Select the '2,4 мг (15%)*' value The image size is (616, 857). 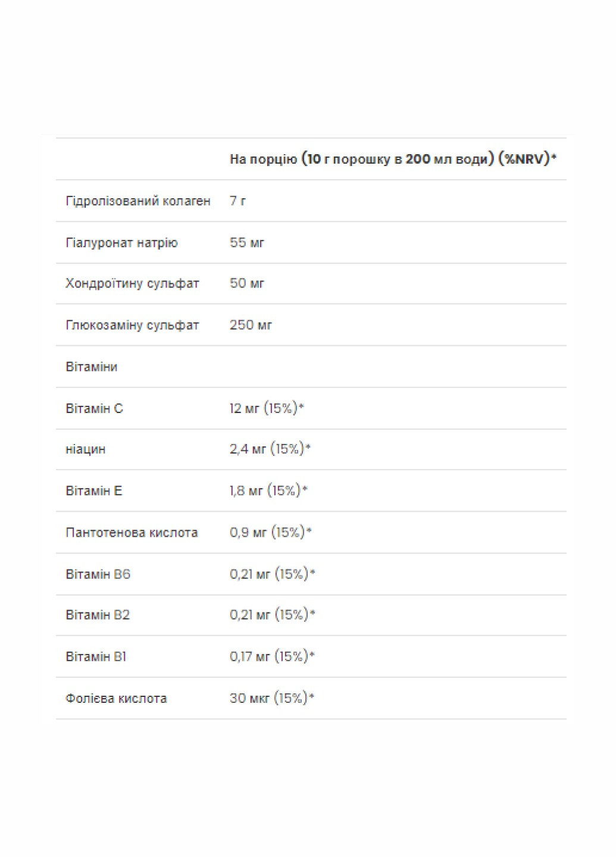(270, 449)
